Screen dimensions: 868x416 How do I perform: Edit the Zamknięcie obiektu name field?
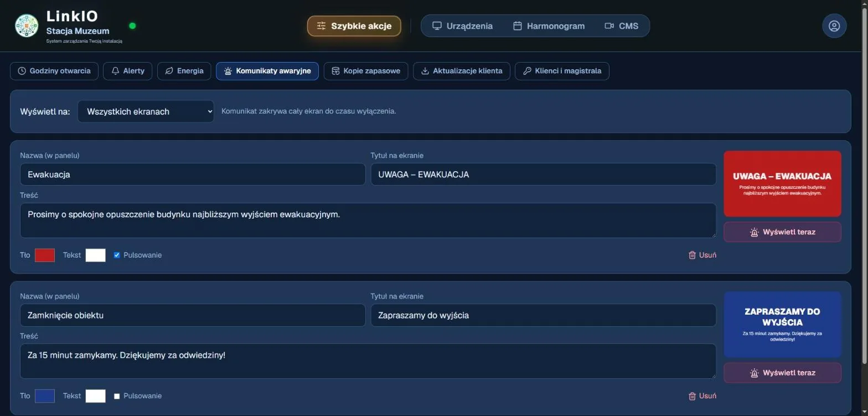click(193, 315)
